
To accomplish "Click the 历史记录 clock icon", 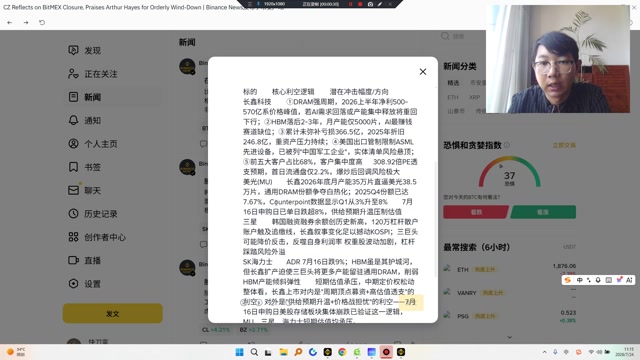I will click(x=73, y=213).
